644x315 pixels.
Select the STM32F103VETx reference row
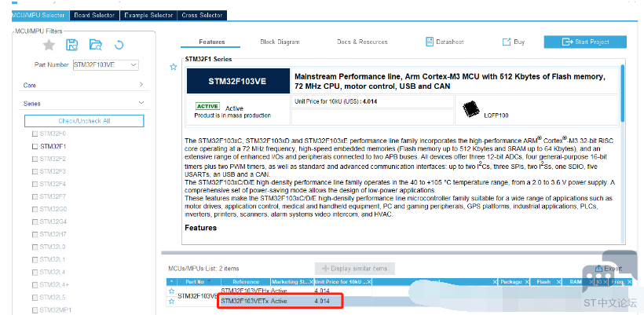244,301
